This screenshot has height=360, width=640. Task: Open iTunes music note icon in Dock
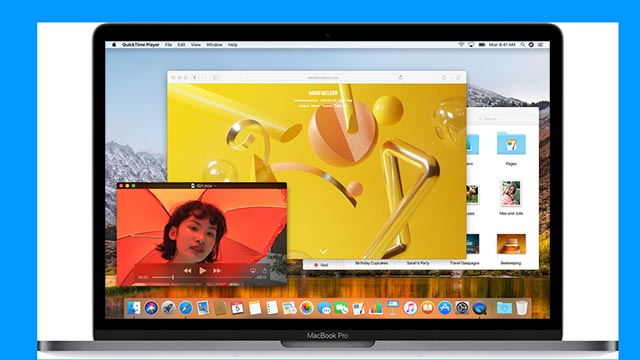pyautogui.click(x=410, y=308)
